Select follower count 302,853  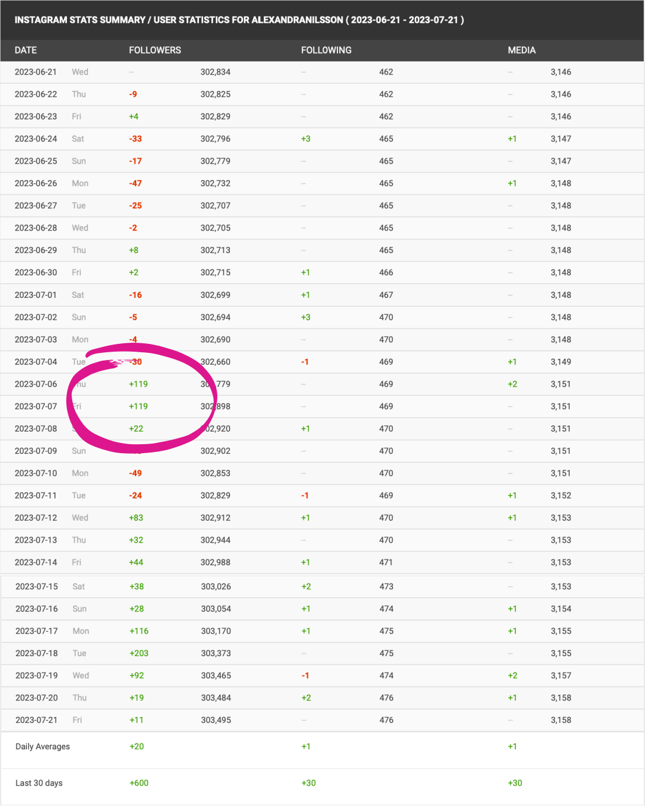(216, 473)
